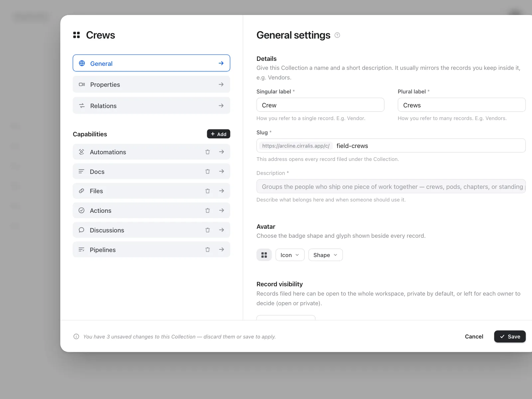Click the Crews collection grid icon
Viewport: 532px width, 399px height.
point(76,35)
